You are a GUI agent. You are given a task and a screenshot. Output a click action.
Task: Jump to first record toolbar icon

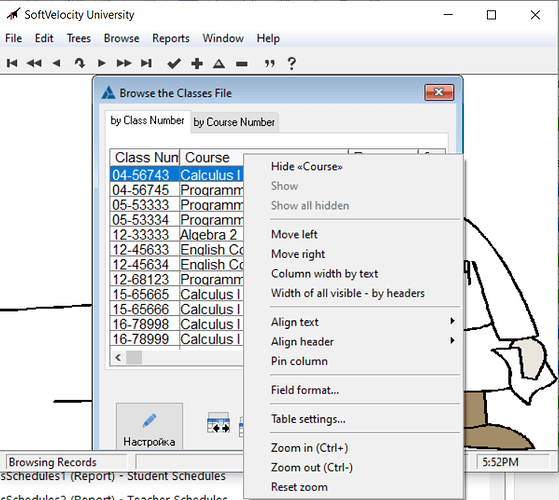click(x=12, y=63)
